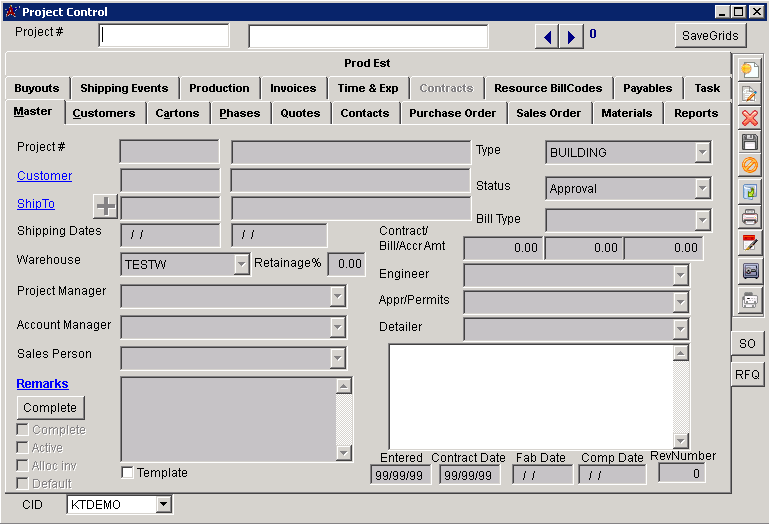Open the Purchase Order tab

pos(452,113)
